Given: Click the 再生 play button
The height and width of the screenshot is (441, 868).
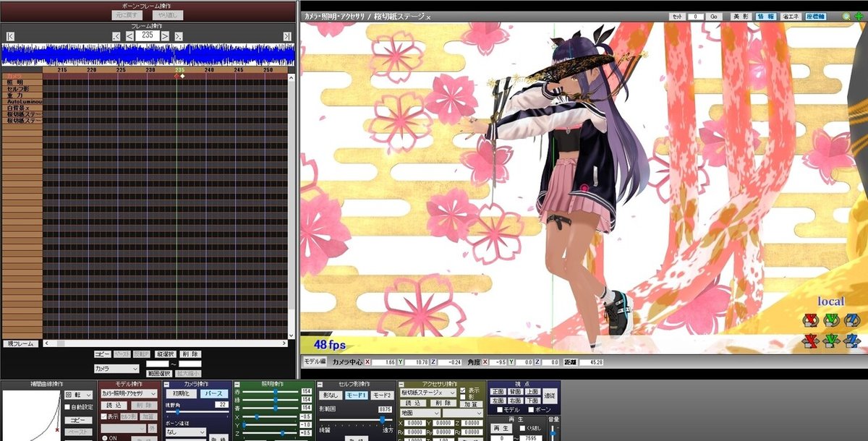Looking at the screenshot, I should pos(501,428).
